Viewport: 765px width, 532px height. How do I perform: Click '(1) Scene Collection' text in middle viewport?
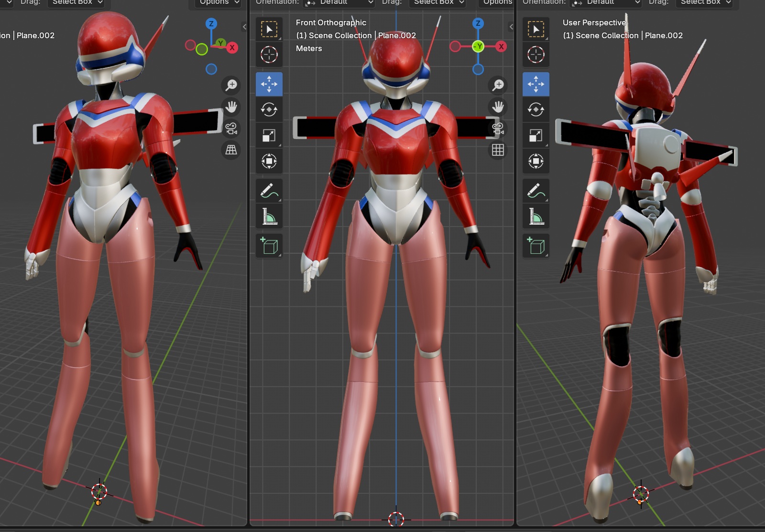334,35
